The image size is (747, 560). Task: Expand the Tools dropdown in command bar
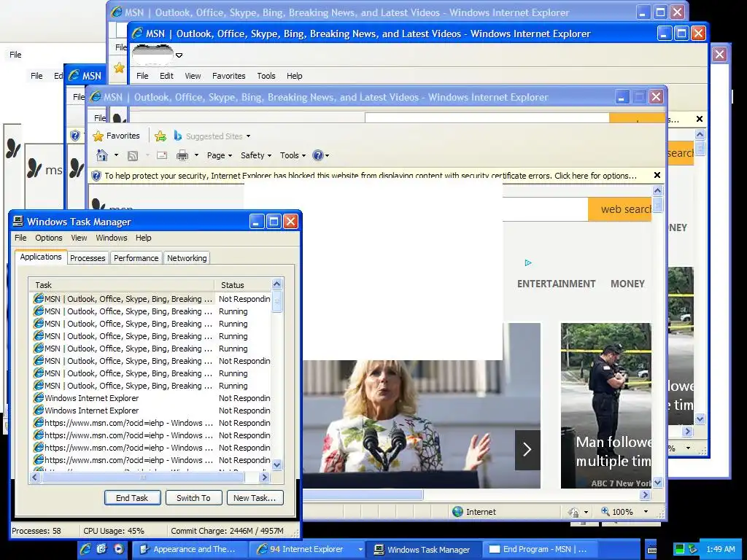pyautogui.click(x=293, y=155)
